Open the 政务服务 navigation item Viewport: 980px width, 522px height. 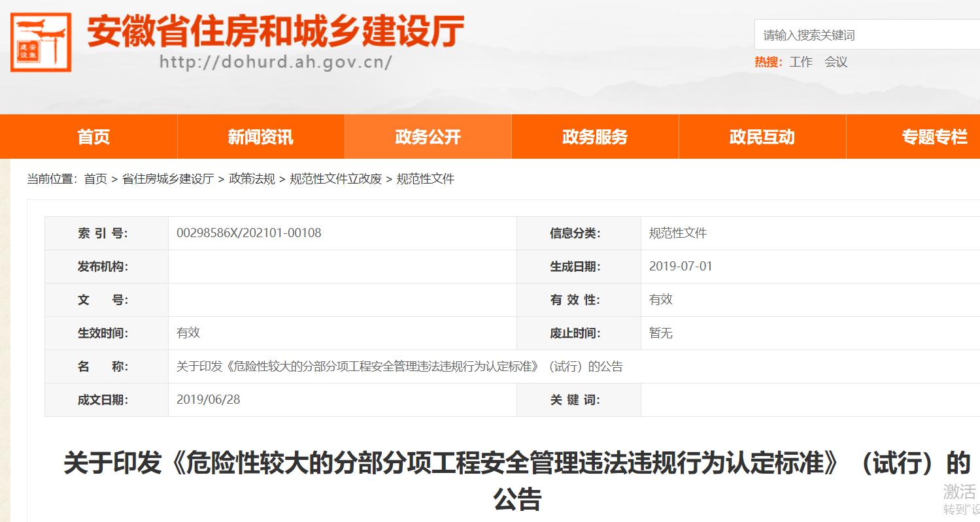coord(594,137)
